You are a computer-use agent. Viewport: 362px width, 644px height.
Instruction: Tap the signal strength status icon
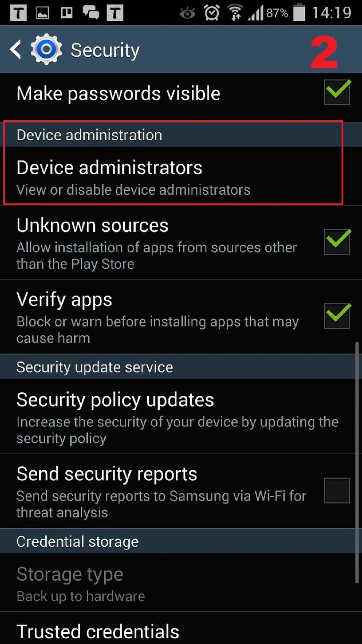(256, 13)
